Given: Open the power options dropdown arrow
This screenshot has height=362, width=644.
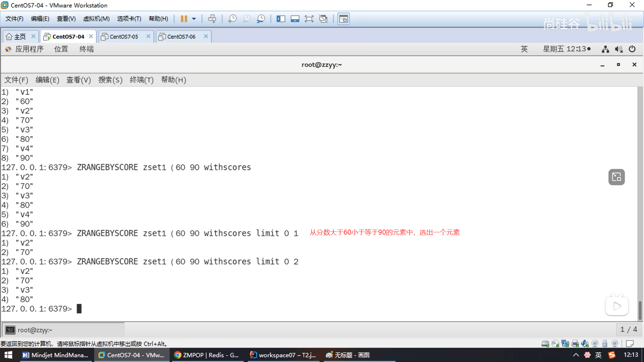Looking at the screenshot, I should tap(194, 19).
